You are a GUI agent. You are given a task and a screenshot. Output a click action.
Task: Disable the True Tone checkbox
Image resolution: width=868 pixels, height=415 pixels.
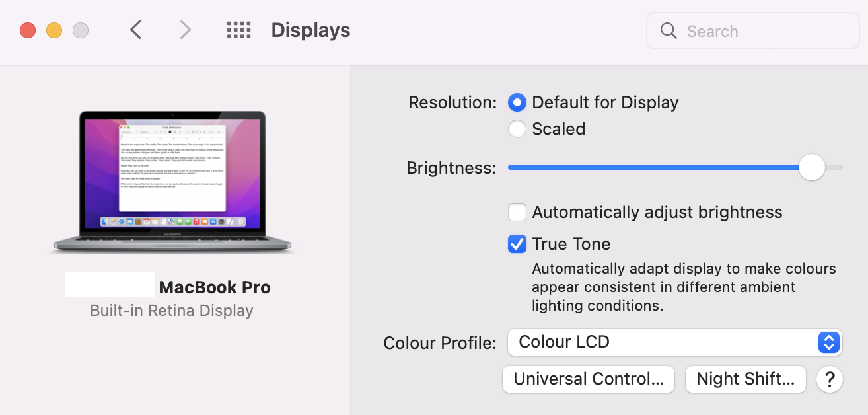pyautogui.click(x=517, y=244)
